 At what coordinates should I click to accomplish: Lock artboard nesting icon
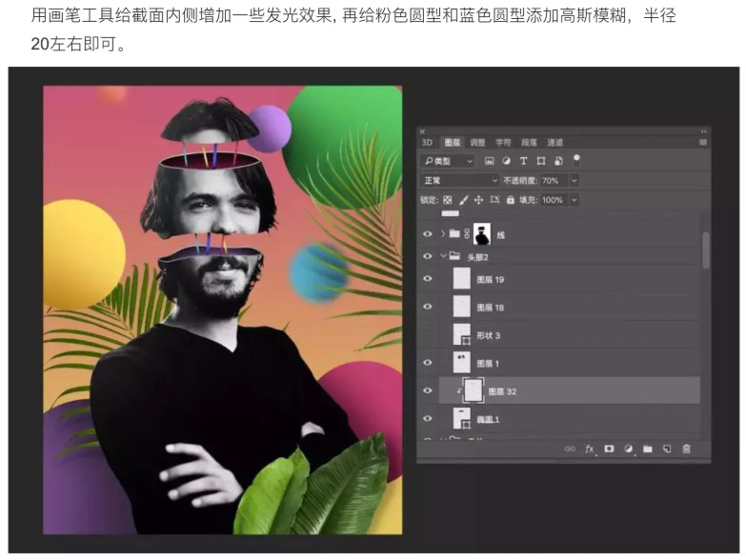click(x=494, y=200)
